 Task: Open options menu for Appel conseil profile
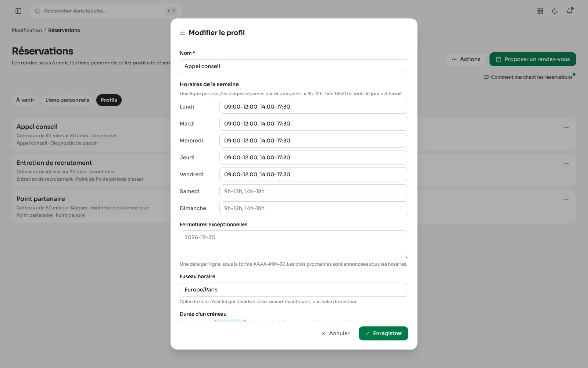tap(566, 128)
